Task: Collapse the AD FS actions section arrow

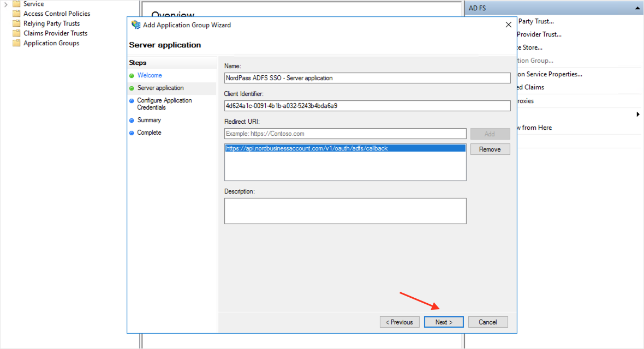Action: click(x=637, y=8)
